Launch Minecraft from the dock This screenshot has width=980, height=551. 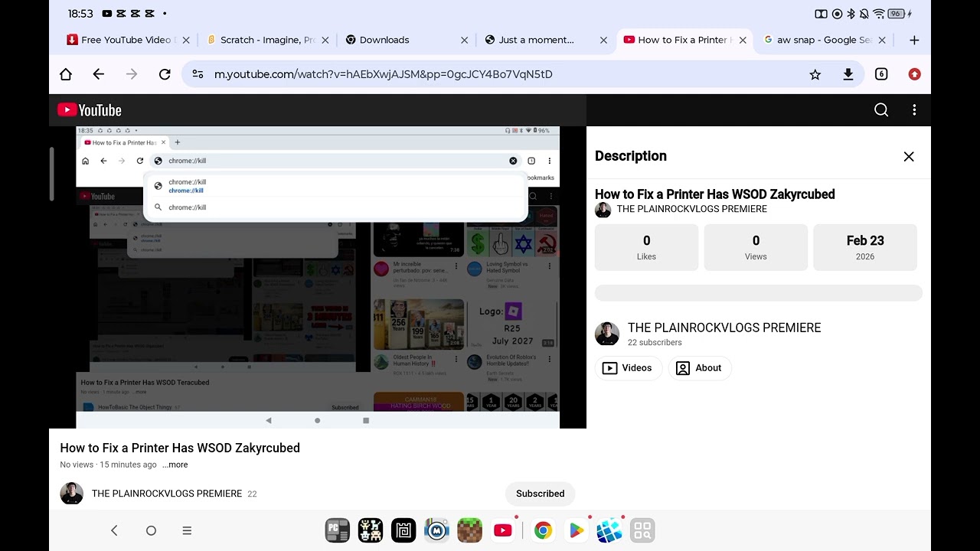[469, 530]
